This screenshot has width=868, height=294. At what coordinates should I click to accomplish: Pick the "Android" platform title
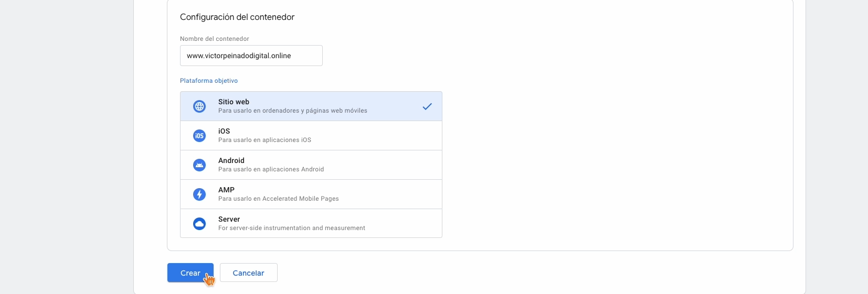coord(231,160)
